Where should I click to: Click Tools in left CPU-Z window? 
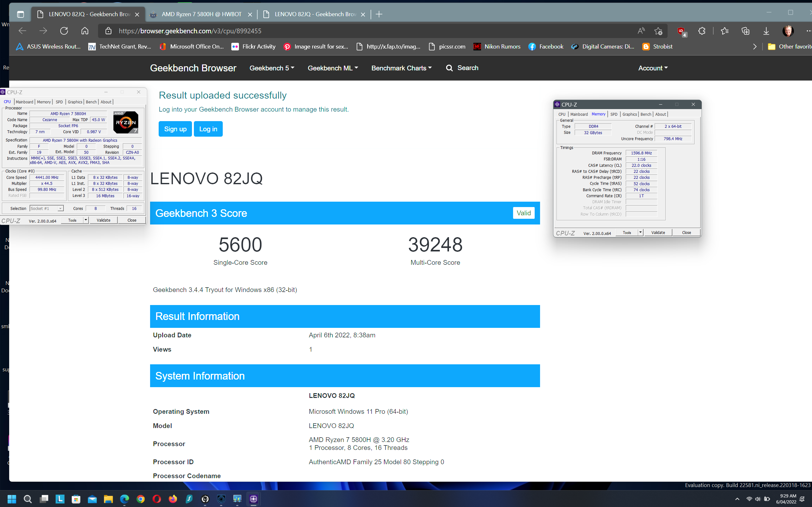[x=72, y=220]
